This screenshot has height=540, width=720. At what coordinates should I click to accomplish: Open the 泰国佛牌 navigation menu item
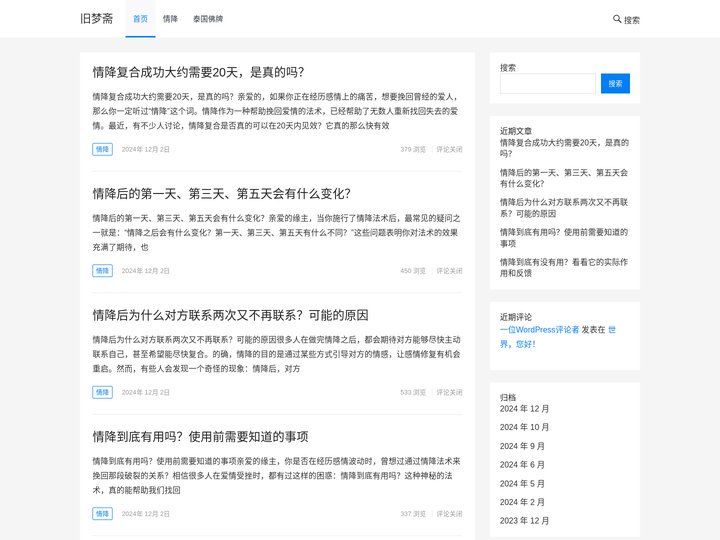point(208,19)
